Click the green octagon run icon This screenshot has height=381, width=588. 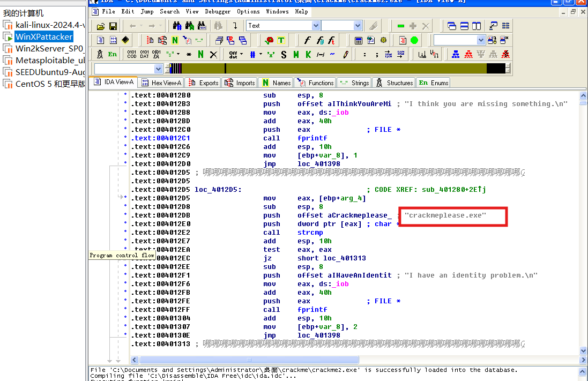pyautogui.click(x=414, y=40)
